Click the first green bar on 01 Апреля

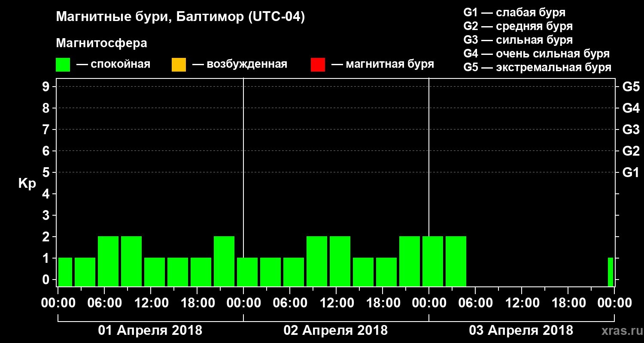(x=65, y=272)
